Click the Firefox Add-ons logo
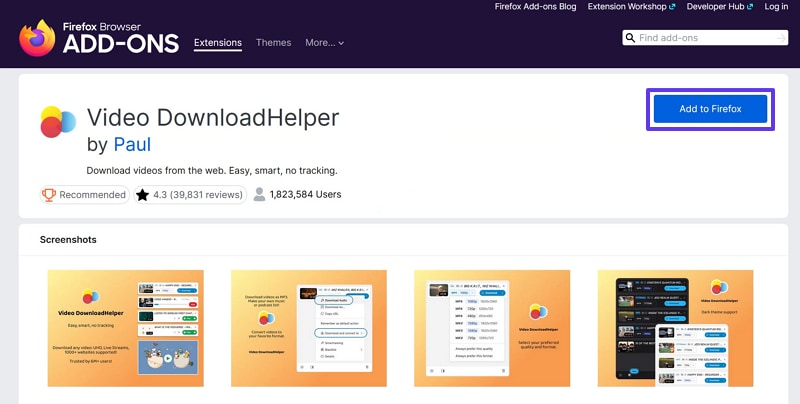This screenshot has width=800, height=404. [99, 38]
